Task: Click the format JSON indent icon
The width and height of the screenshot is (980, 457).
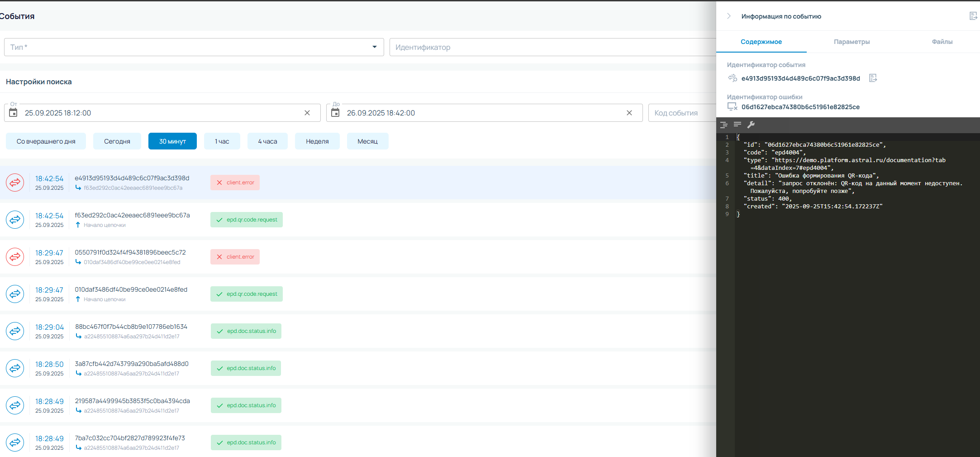Action: tap(724, 125)
